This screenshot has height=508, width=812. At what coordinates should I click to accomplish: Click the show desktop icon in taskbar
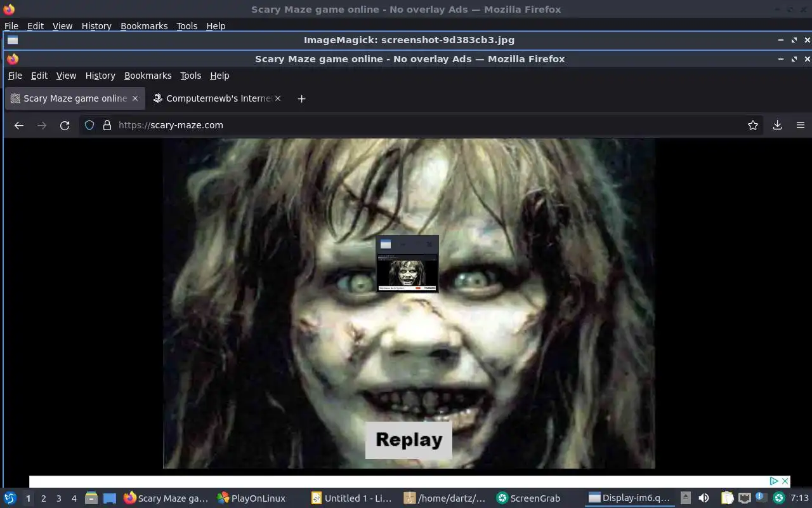[110, 498]
